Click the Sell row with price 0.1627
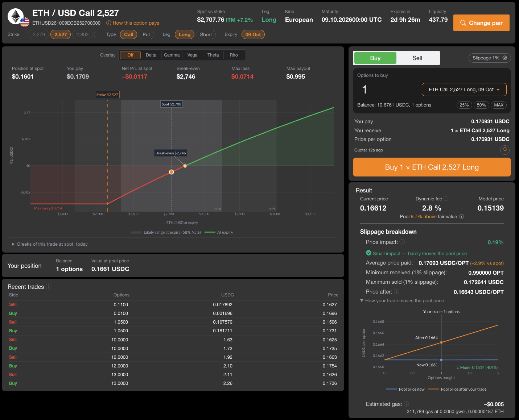Image resolution: width=519 pixels, height=420 pixels. click(x=173, y=304)
